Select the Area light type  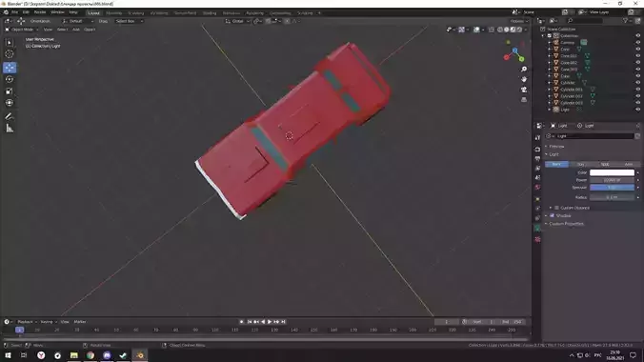click(628, 165)
